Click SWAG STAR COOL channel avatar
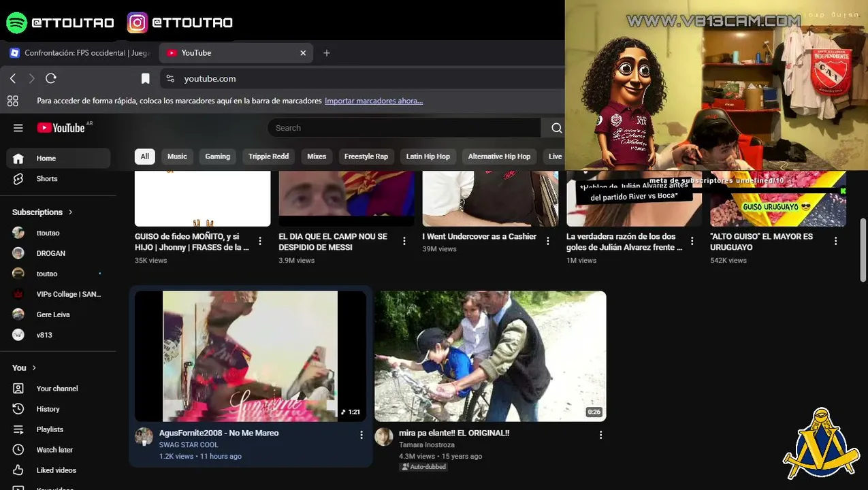868x490 pixels. (144, 437)
